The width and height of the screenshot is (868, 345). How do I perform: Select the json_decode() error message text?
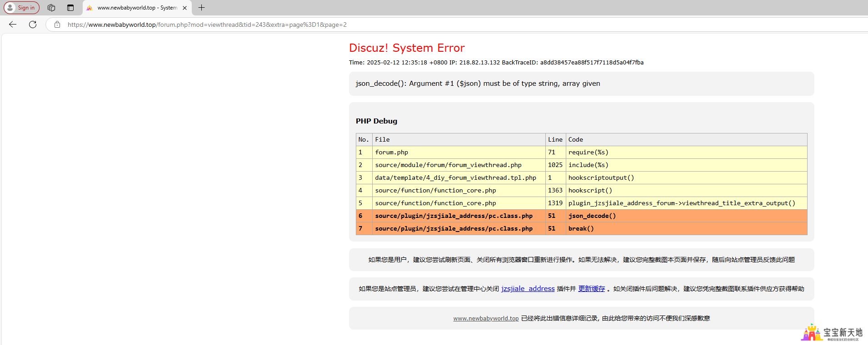[x=478, y=84]
